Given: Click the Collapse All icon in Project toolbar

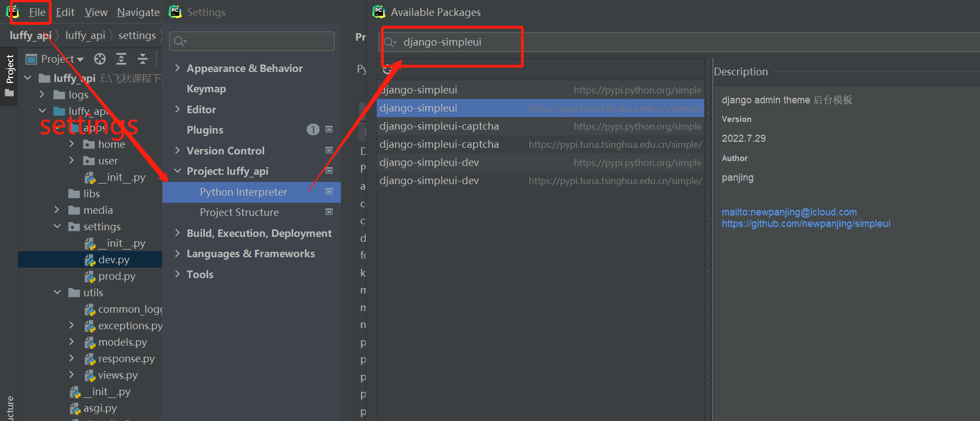Looking at the screenshot, I should [x=143, y=59].
